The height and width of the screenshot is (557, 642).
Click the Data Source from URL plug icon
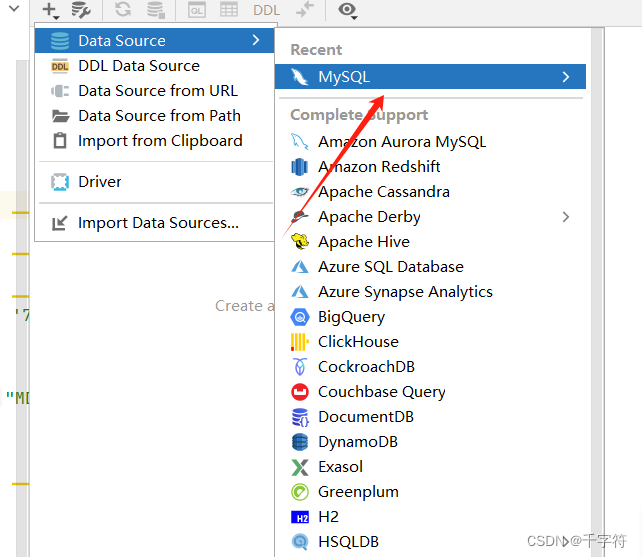coord(60,91)
